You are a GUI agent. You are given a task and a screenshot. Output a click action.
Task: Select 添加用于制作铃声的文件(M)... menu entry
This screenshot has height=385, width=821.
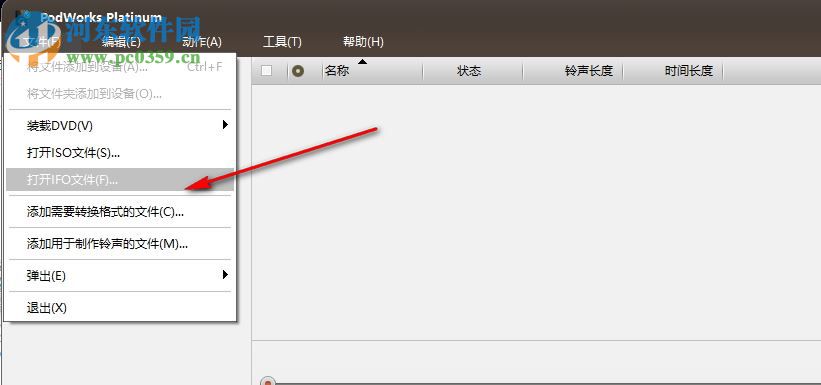[x=120, y=244]
